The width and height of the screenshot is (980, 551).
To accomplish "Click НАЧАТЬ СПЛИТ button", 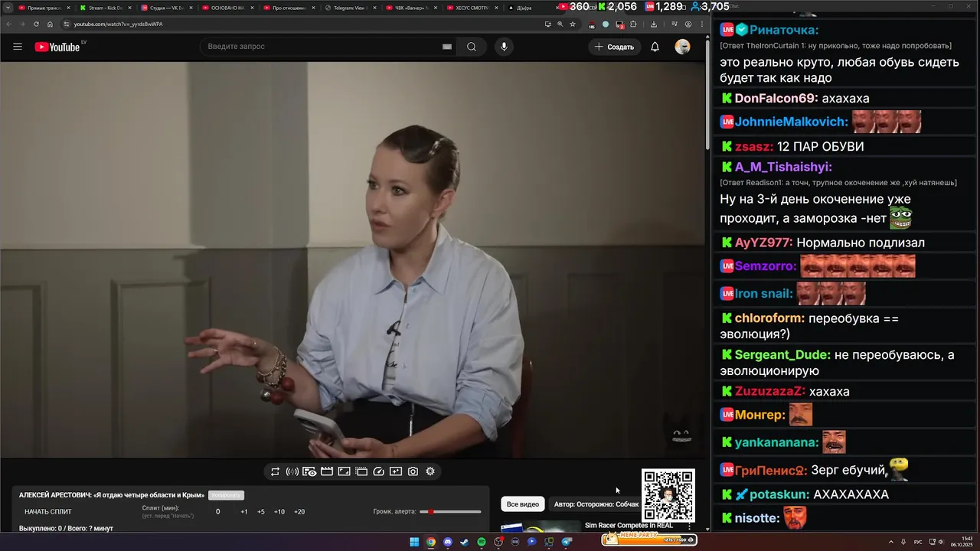I will pyautogui.click(x=48, y=511).
